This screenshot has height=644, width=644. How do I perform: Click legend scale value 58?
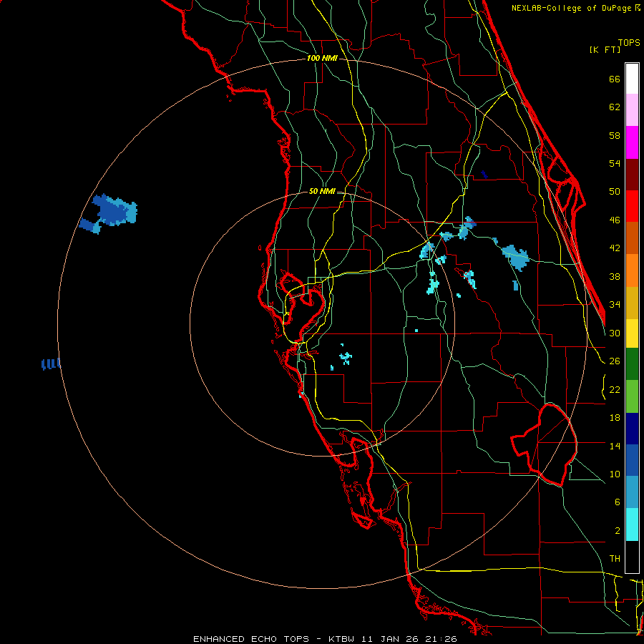click(x=615, y=135)
